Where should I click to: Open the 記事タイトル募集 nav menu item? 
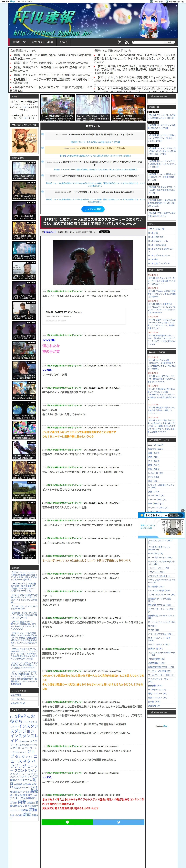[43, 42]
